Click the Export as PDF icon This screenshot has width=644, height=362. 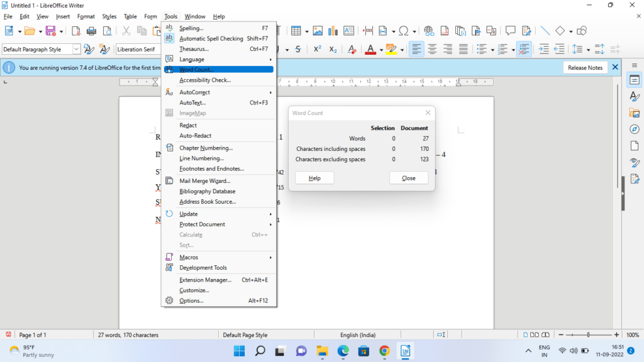[x=76, y=31]
